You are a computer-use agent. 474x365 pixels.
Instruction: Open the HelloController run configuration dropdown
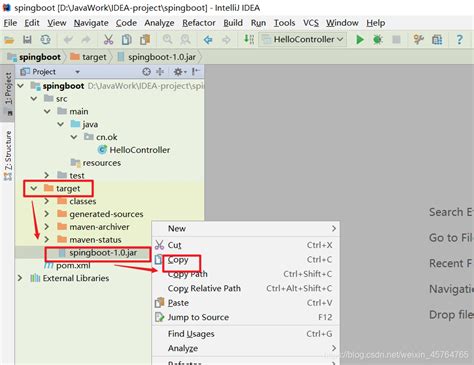click(x=303, y=39)
